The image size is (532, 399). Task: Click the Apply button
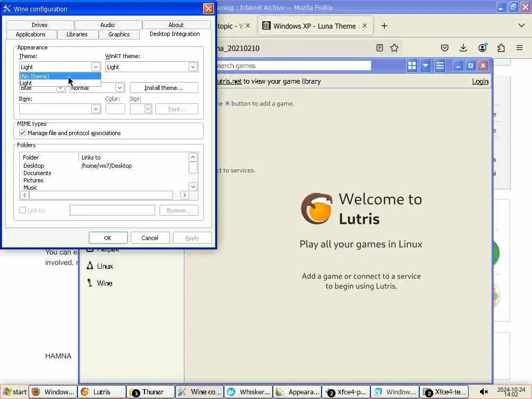(x=192, y=238)
